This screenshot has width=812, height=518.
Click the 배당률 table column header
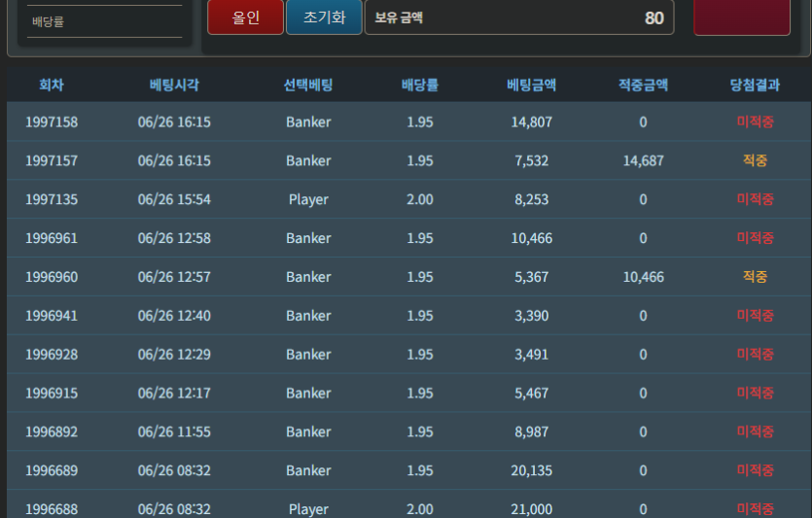tap(420, 85)
